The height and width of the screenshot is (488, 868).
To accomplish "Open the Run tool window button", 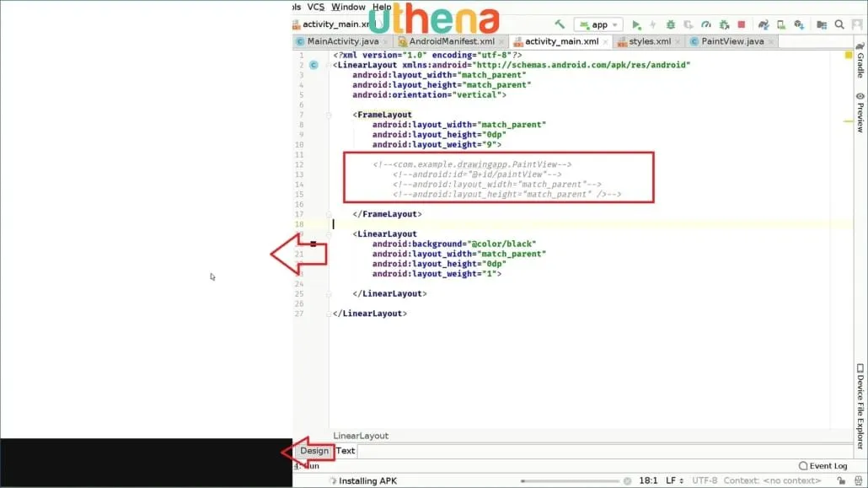I will point(308,466).
